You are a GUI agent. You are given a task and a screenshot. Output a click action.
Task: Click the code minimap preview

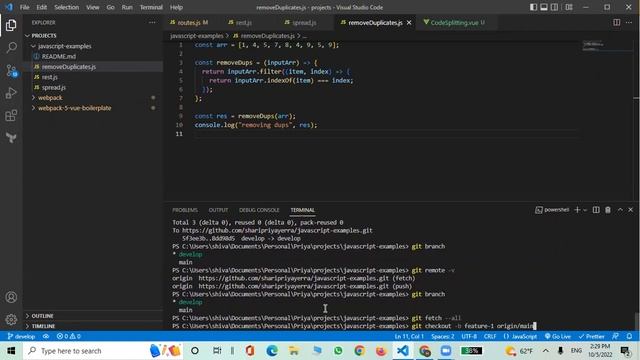click(x=594, y=46)
